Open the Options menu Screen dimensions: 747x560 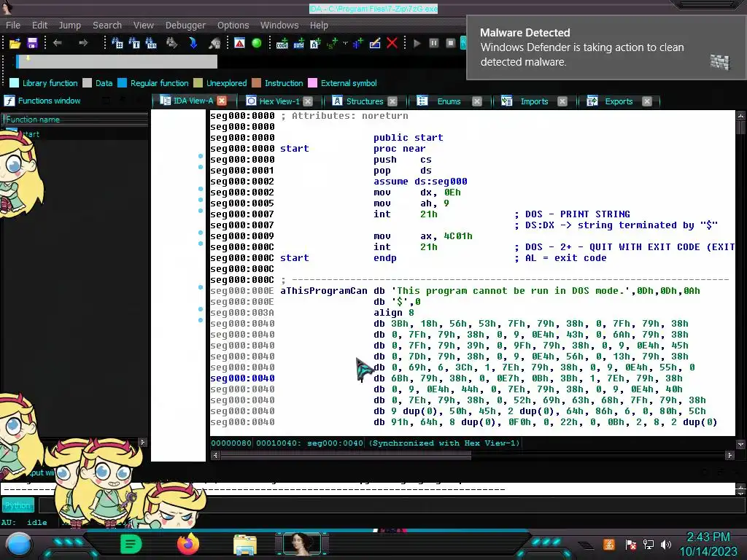click(x=233, y=26)
